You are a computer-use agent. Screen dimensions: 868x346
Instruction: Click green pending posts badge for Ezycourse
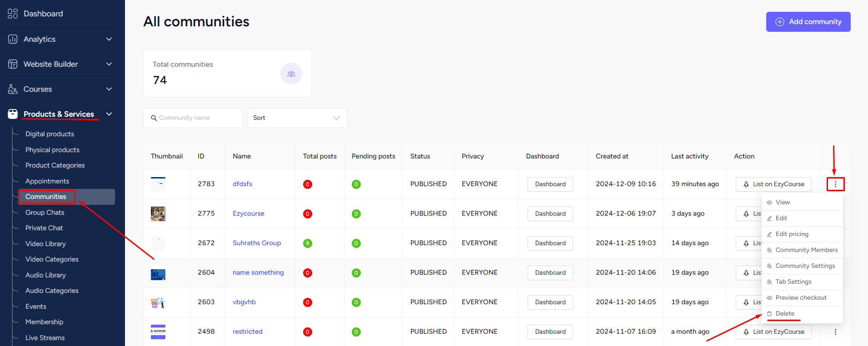pos(356,214)
